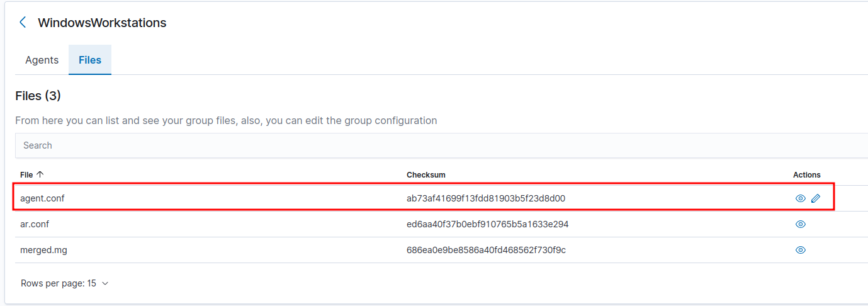The image size is (868, 306).
Task: Click the agent.conf checksum value
Action: point(486,198)
